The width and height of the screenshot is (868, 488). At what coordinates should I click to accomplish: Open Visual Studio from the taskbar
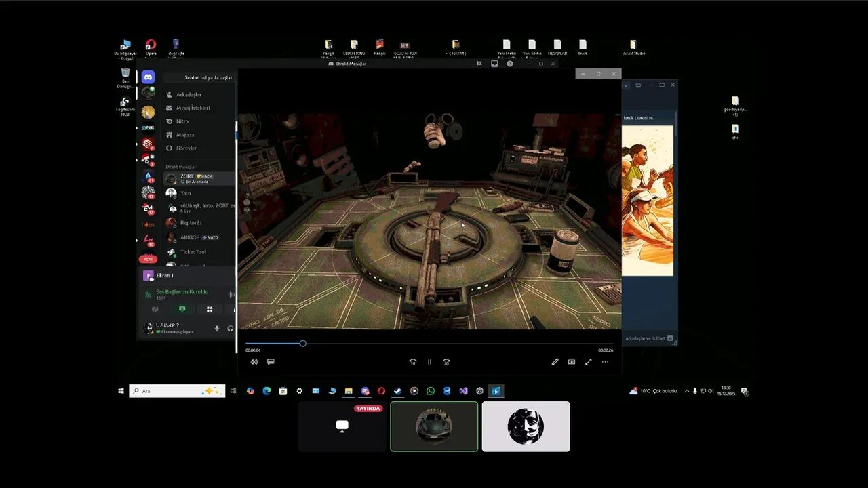pyautogui.click(x=463, y=391)
